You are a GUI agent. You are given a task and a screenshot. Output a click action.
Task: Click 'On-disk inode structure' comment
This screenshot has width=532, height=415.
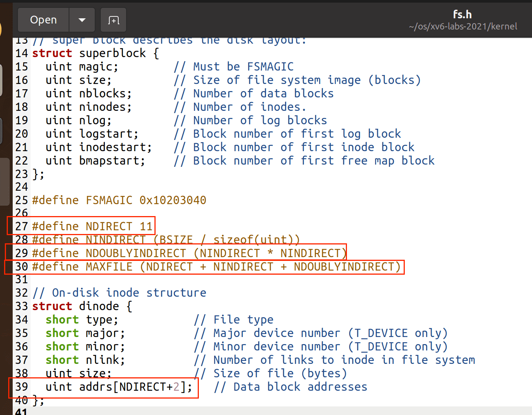click(129, 293)
